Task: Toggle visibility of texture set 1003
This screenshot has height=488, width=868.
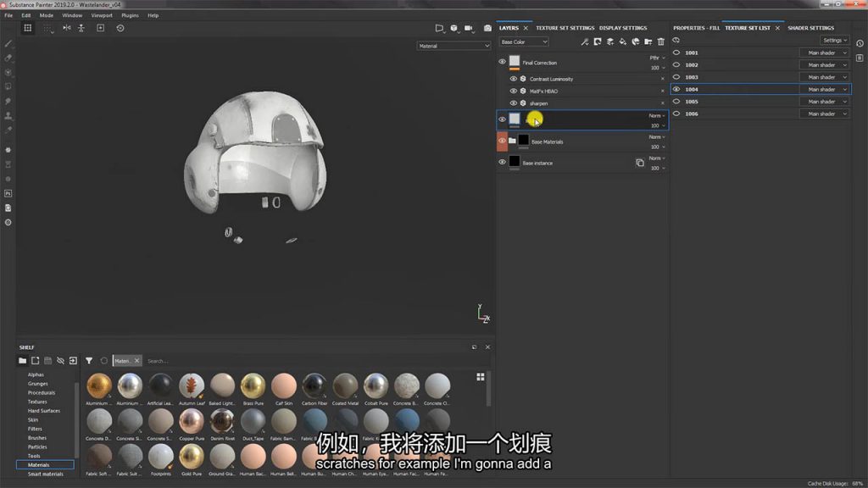Action: coord(676,77)
